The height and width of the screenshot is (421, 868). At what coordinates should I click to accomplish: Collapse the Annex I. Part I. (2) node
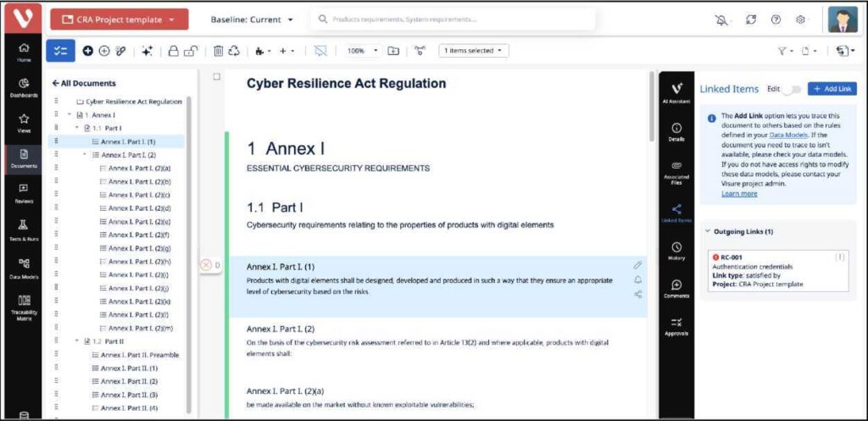(85, 155)
